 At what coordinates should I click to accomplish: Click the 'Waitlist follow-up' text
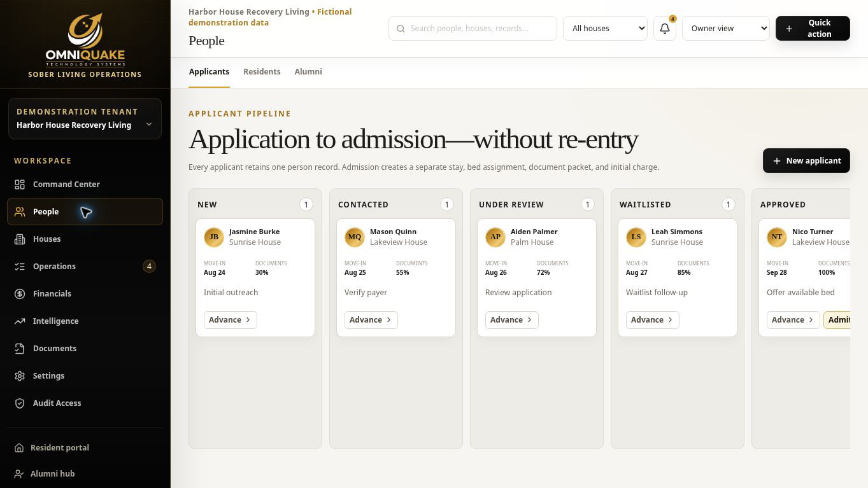click(657, 292)
